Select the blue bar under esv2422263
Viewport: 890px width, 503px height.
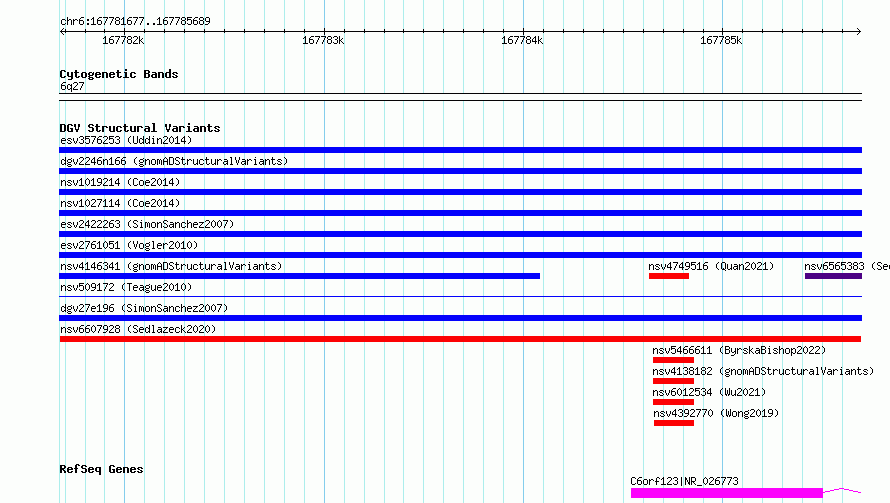click(460, 234)
